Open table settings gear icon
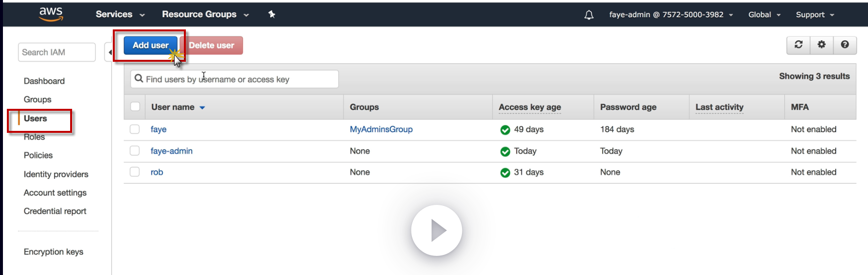 (x=821, y=45)
